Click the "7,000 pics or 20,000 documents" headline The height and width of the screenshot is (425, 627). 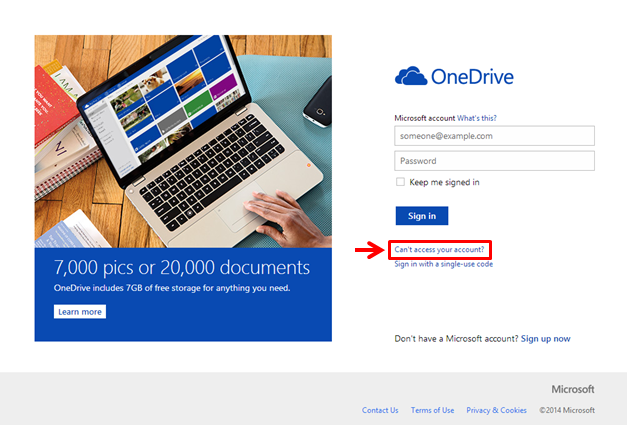(x=182, y=267)
